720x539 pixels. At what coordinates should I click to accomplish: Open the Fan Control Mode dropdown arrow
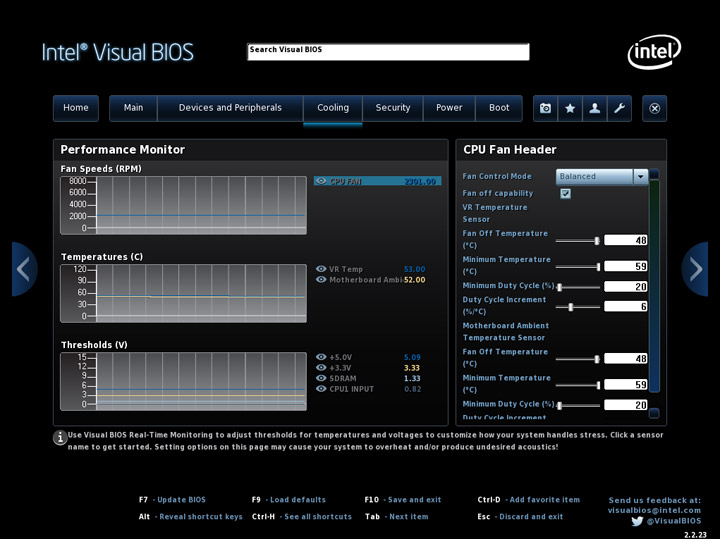[x=641, y=176]
